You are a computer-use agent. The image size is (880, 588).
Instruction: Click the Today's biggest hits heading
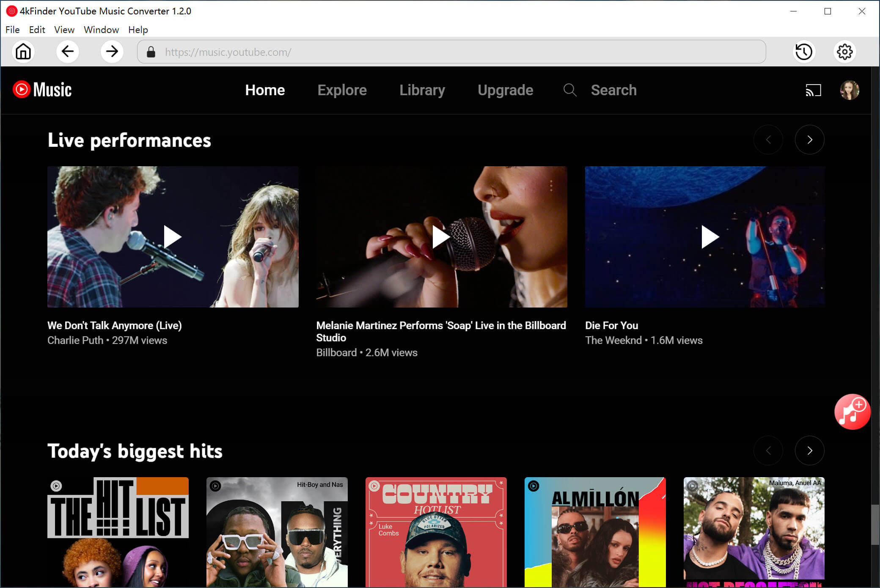pyautogui.click(x=135, y=451)
